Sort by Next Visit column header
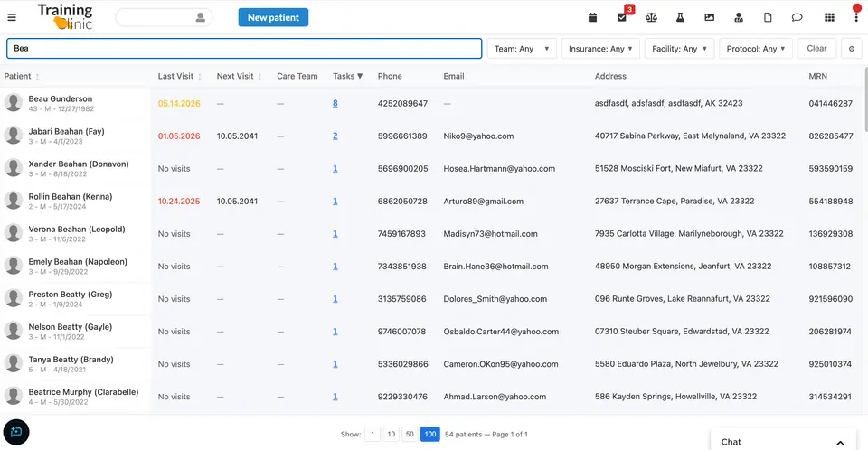This screenshot has width=868, height=450. 239,77
